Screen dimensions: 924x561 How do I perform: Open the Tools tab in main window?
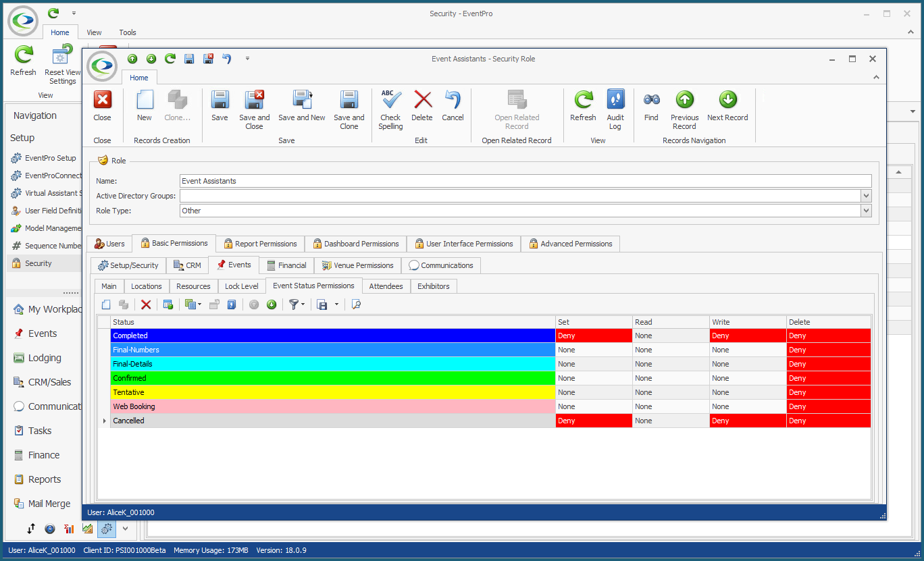pos(128,32)
